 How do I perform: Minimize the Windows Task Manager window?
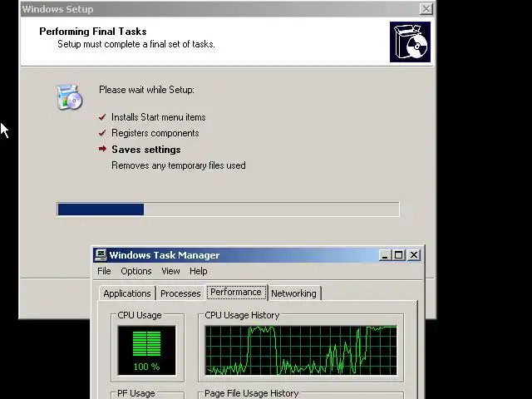(385, 255)
